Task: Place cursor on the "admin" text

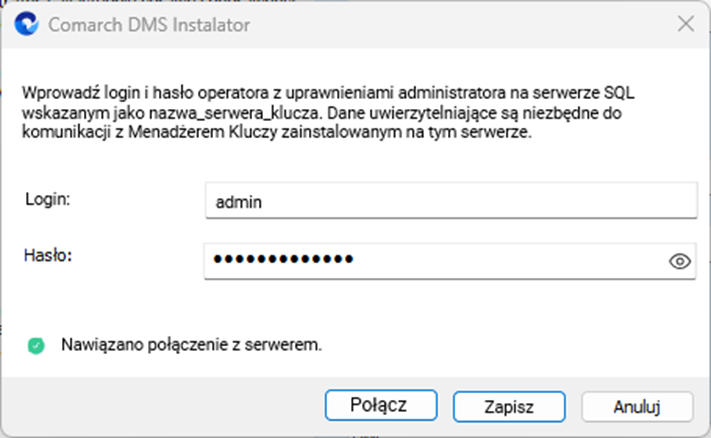Action: pyautogui.click(x=239, y=202)
